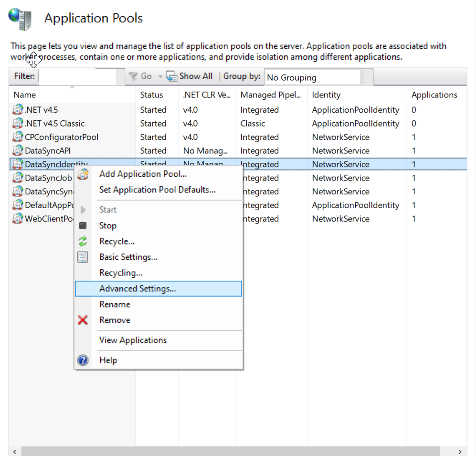
Task: Click the black Stop square icon
Action: click(x=83, y=226)
